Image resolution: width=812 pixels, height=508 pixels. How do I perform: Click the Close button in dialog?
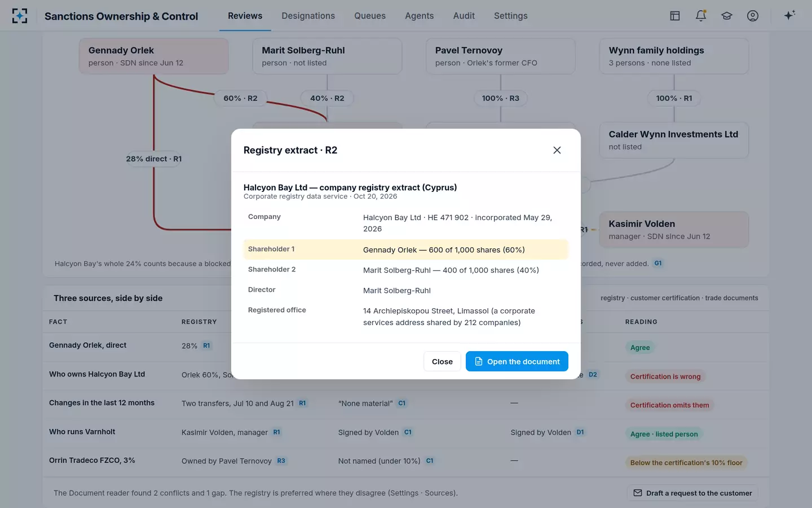(442, 361)
